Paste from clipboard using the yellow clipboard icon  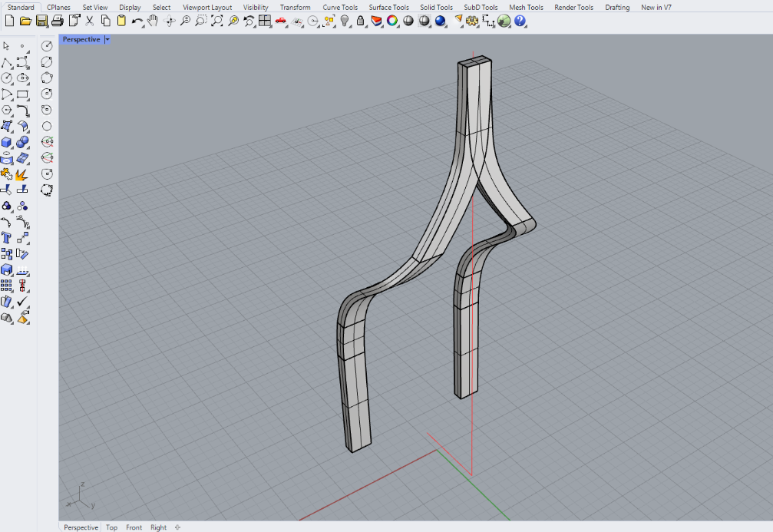(x=121, y=21)
